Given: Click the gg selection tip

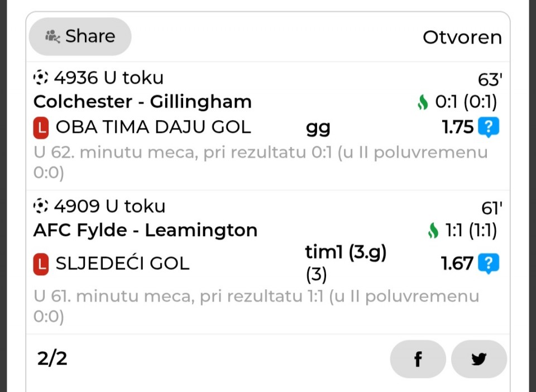Looking at the screenshot, I should (x=318, y=128).
